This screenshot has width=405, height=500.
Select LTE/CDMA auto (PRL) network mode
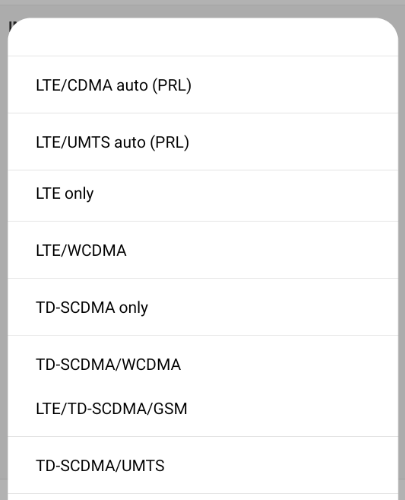point(203,85)
